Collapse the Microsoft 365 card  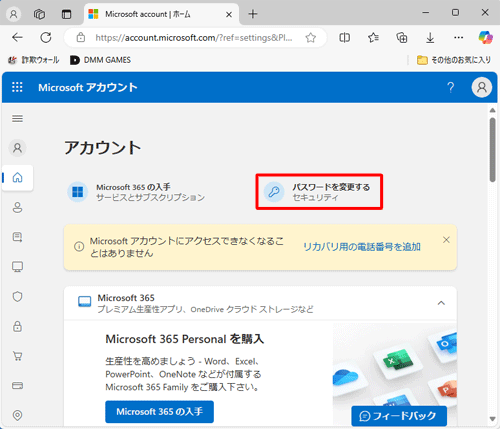(x=441, y=303)
